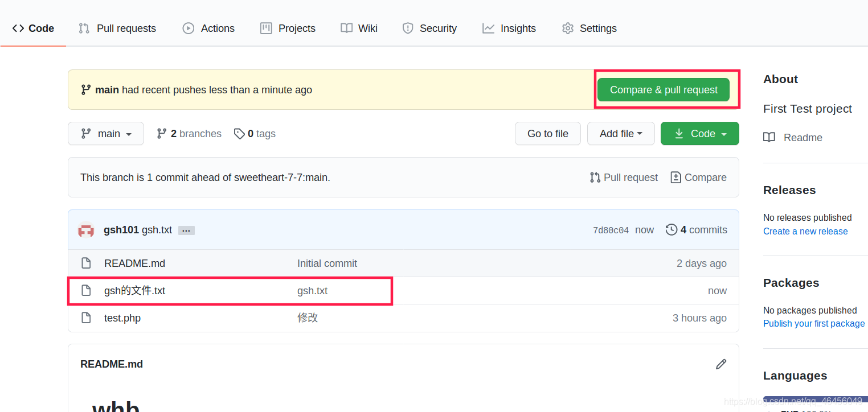This screenshot has height=412, width=868.
Task: Open the Actions tab
Action: point(208,28)
